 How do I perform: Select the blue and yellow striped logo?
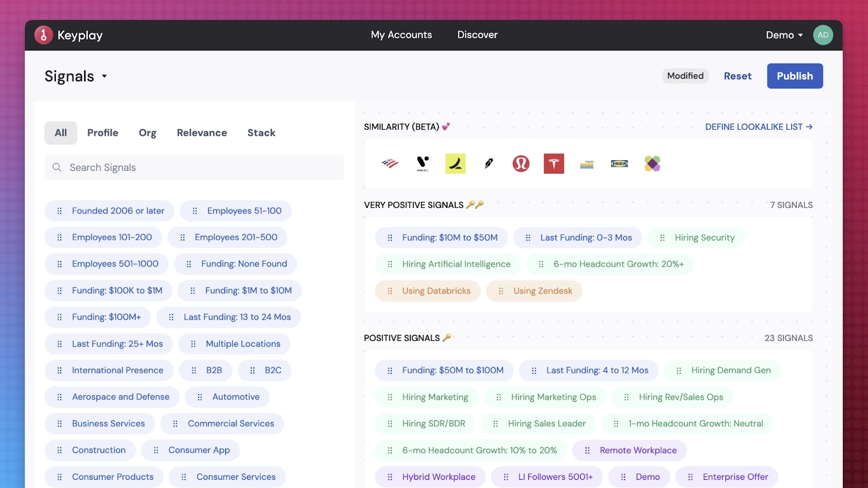(x=586, y=164)
